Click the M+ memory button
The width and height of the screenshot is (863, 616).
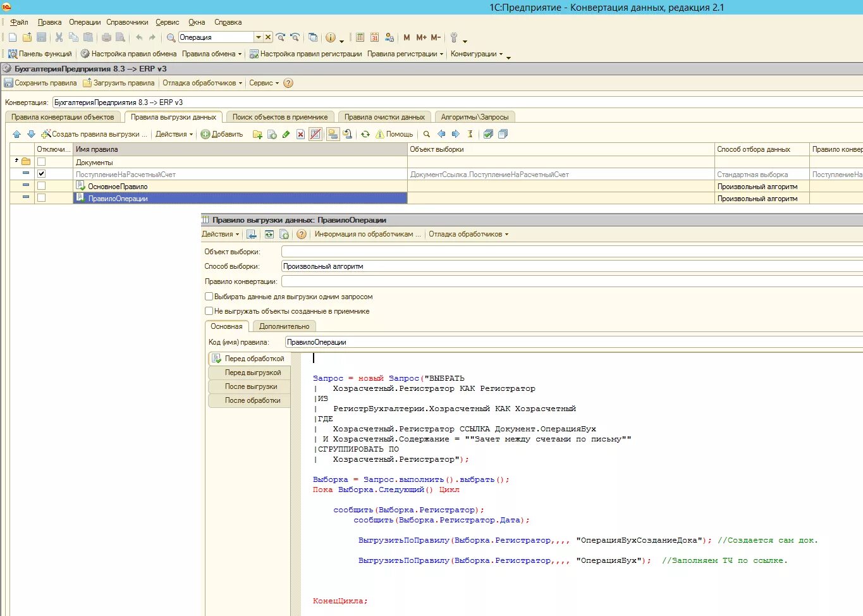pos(421,37)
